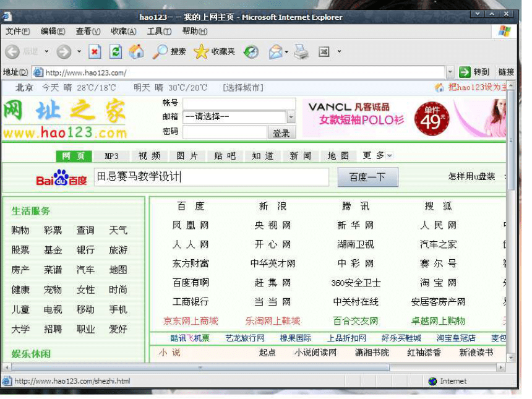This screenshot has width=532, height=399.
Task: Click the address bar URL field
Action: click(238, 72)
